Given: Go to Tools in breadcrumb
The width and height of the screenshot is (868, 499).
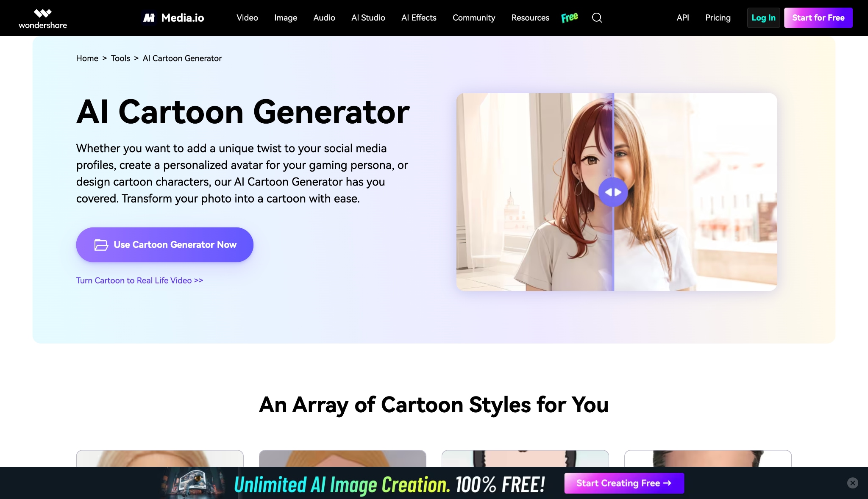Looking at the screenshot, I should [x=120, y=58].
